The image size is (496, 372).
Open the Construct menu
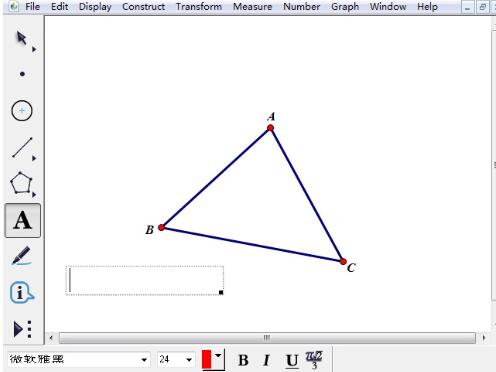143,7
